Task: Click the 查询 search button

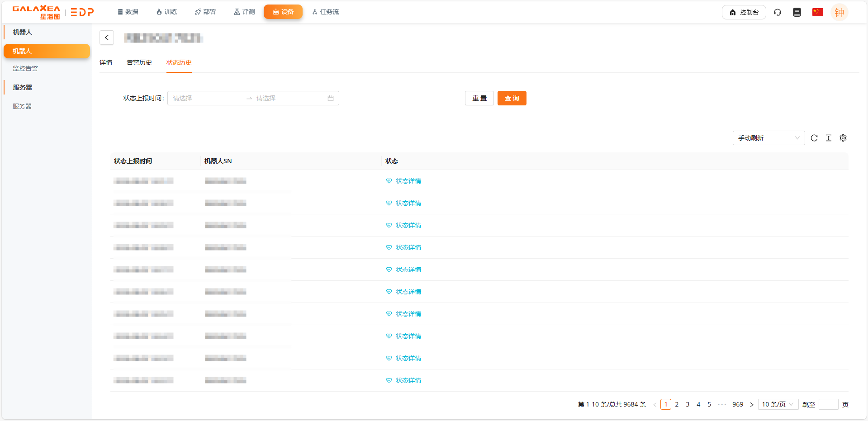Action: [512, 98]
